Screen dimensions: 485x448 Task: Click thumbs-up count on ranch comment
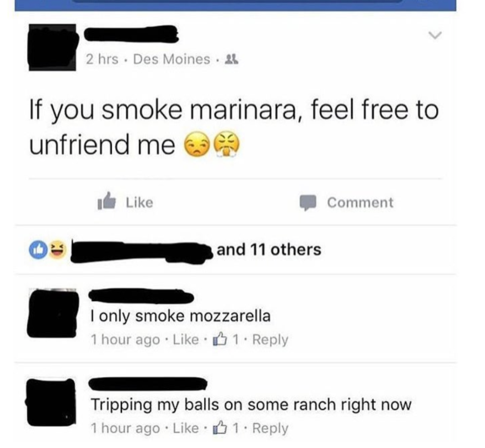tap(225, 428)
